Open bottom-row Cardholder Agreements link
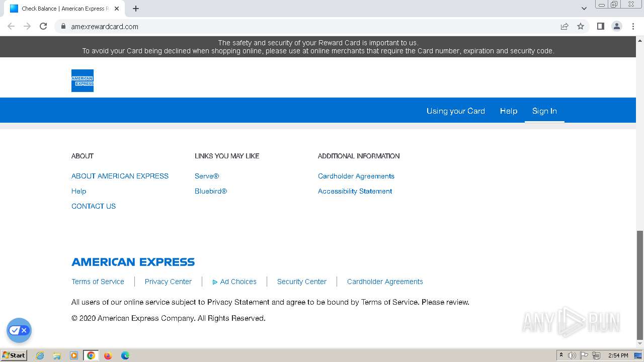Screen dimensions: 644x362 pyautogui.click(x=385, y=282)
